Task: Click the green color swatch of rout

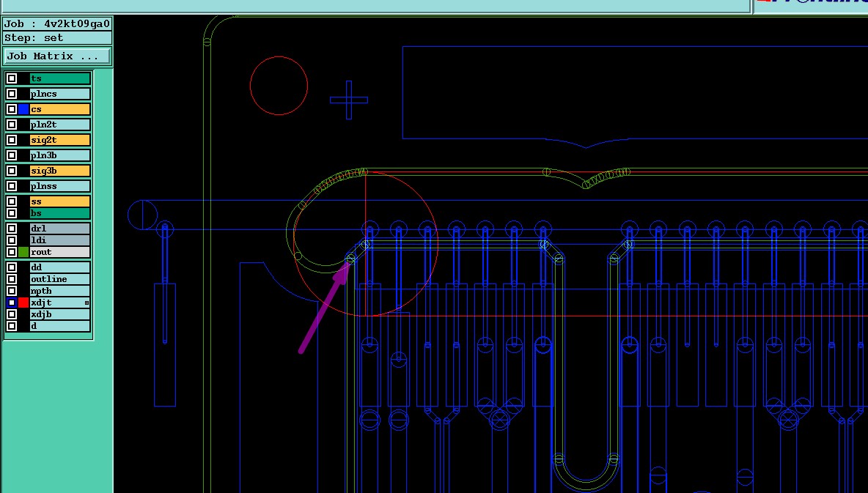Action: pos(23,252)
